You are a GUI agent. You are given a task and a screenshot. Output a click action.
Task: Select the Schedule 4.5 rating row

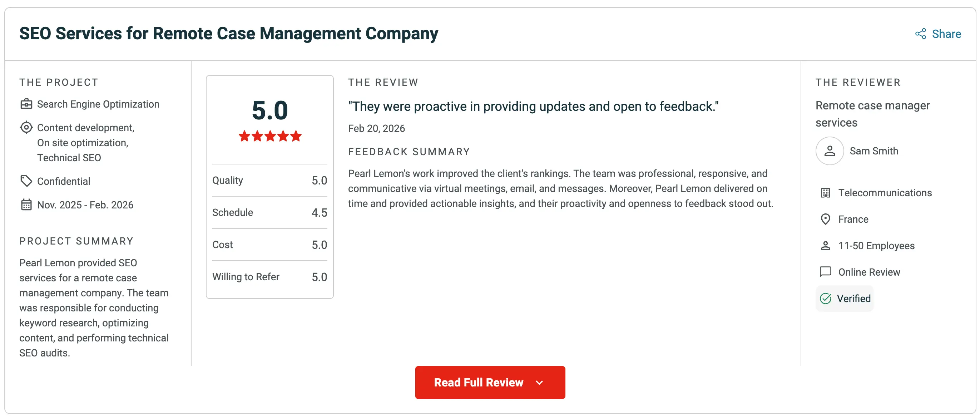coord(269,212)
